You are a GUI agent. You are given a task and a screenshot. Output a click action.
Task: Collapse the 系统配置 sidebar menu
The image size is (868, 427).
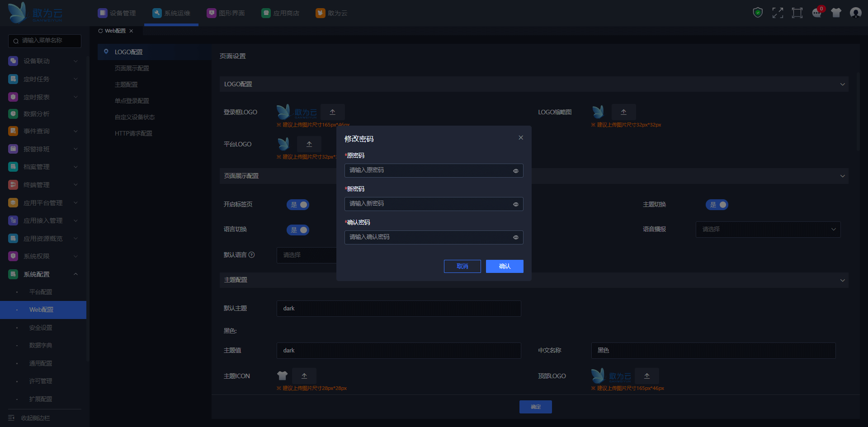75,274
